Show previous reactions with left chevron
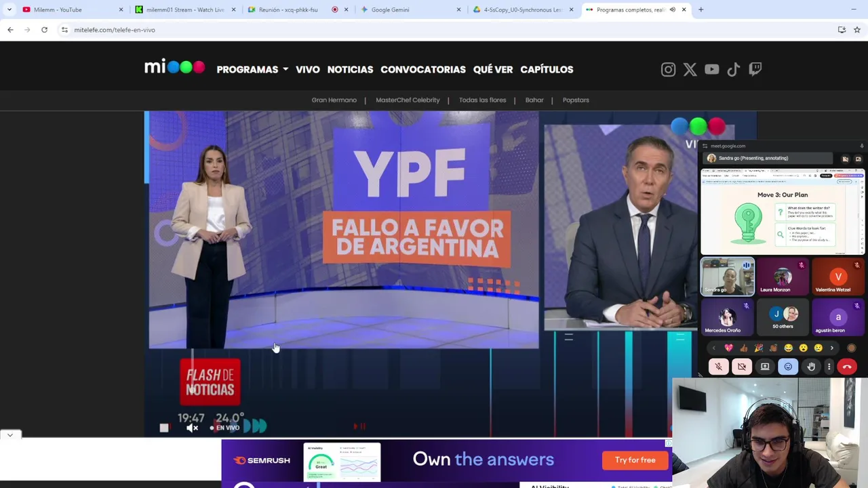Screen dimensions: 868x488 [713, 348]
